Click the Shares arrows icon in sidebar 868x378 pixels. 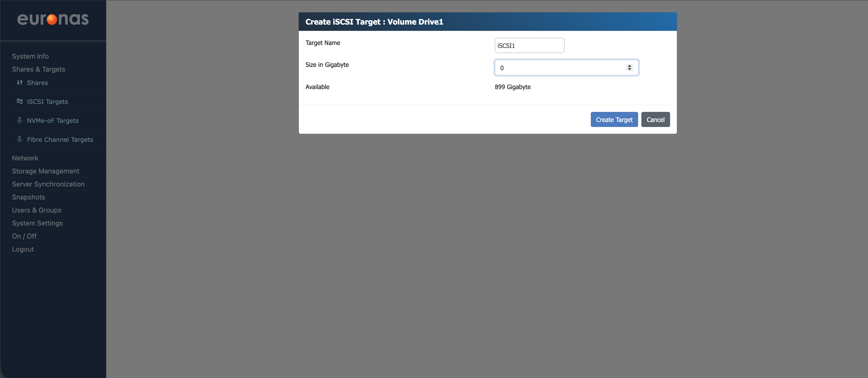click(x=20, y=82)
